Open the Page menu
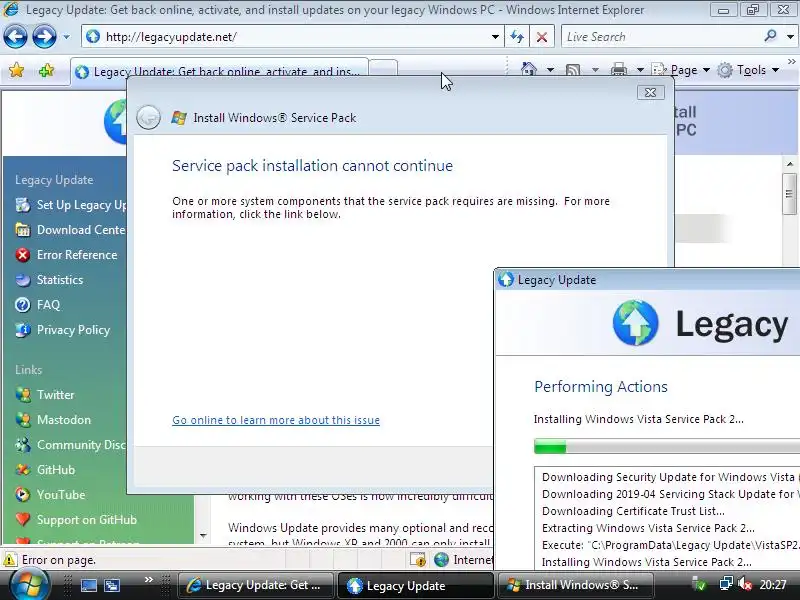Image resolution: width=800 pixels, height=600 pixels. [681, 70]
